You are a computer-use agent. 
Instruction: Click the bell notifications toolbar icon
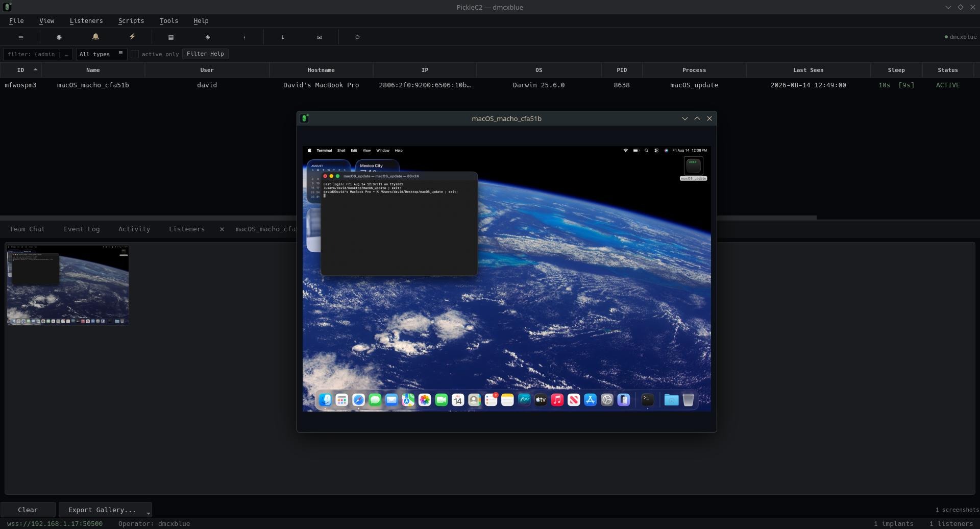point(95,37)
